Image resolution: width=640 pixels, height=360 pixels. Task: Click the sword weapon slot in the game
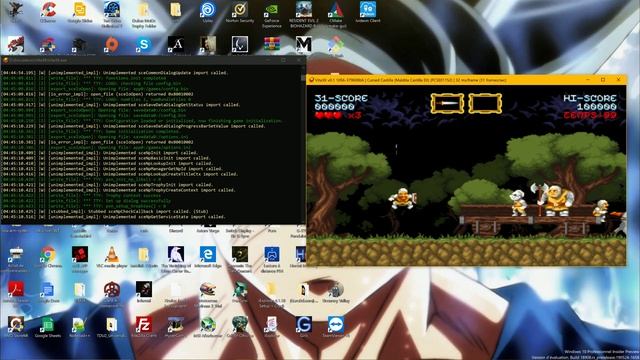(447, 103)
